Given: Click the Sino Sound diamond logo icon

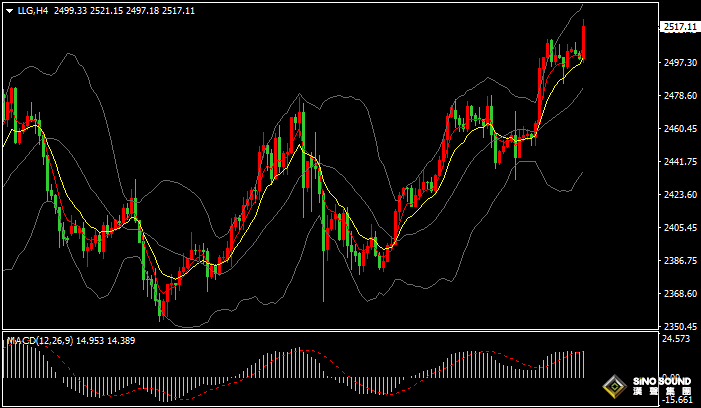Looking at the screenshot, I should [615, 388].
